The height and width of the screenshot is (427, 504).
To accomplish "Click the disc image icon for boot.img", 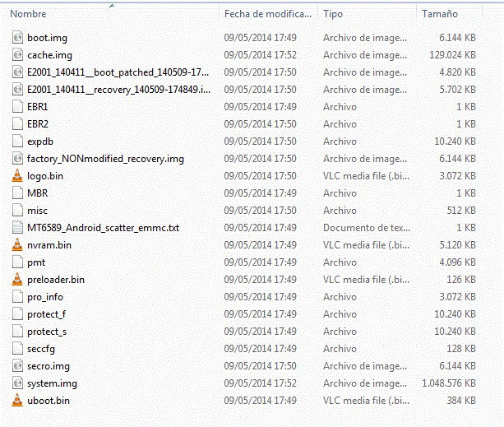I will [19, 38].
